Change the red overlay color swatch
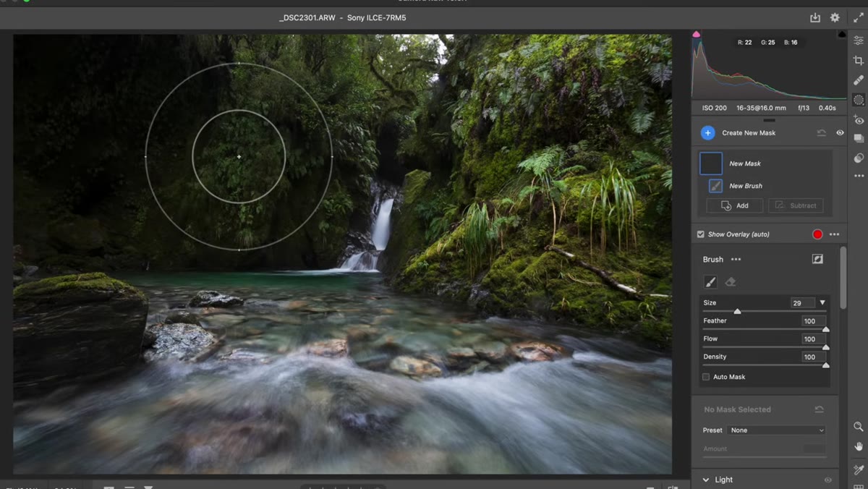The height and width of the screenshot is (489, 868). coord(817,234)
